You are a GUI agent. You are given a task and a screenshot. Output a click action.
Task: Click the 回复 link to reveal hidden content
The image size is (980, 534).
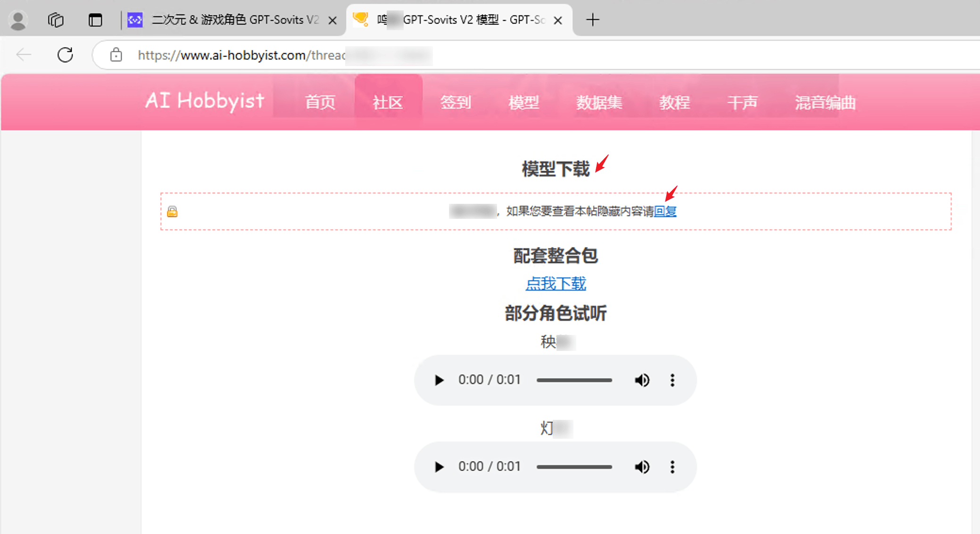pos(665,211)
